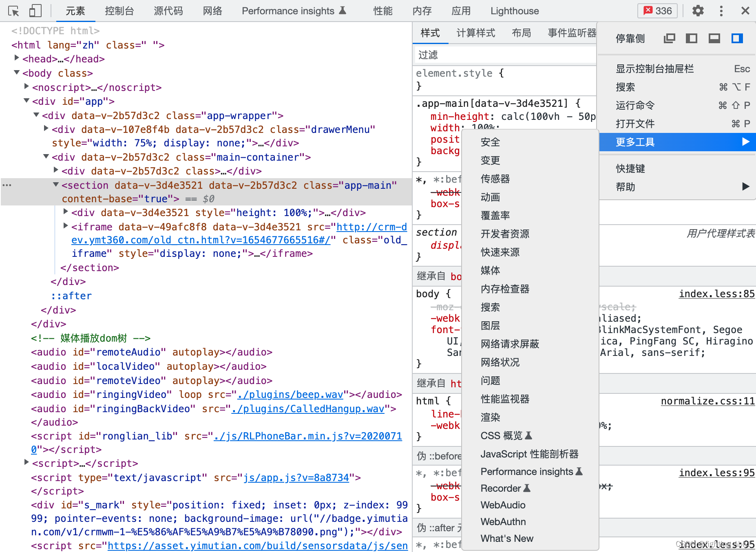Dock DevTools to the right

737,38
